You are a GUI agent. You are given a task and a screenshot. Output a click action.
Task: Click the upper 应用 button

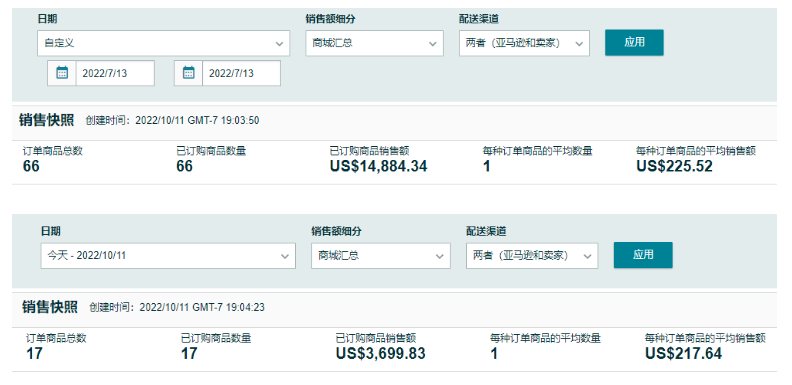click(634, 42)
